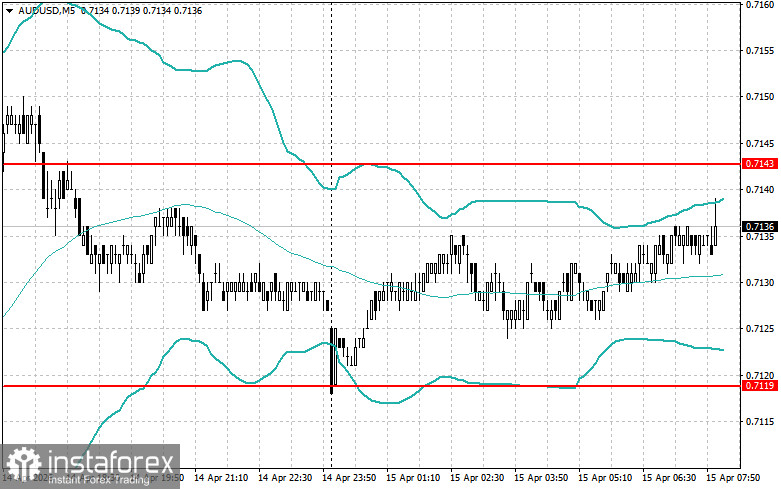781x489 pixels.
Task: Click the 0.7130 price scale value
Action: 760,283
